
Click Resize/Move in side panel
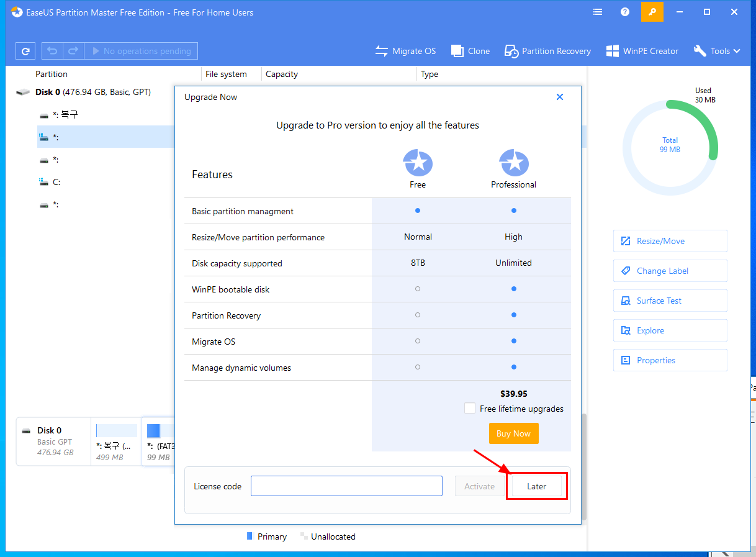click(670, 241)
